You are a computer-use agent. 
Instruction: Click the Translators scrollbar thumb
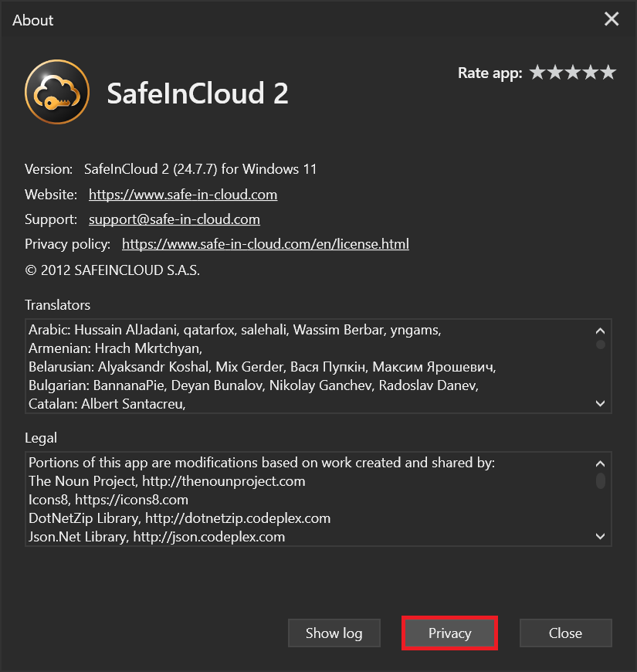tap(601, 344)
